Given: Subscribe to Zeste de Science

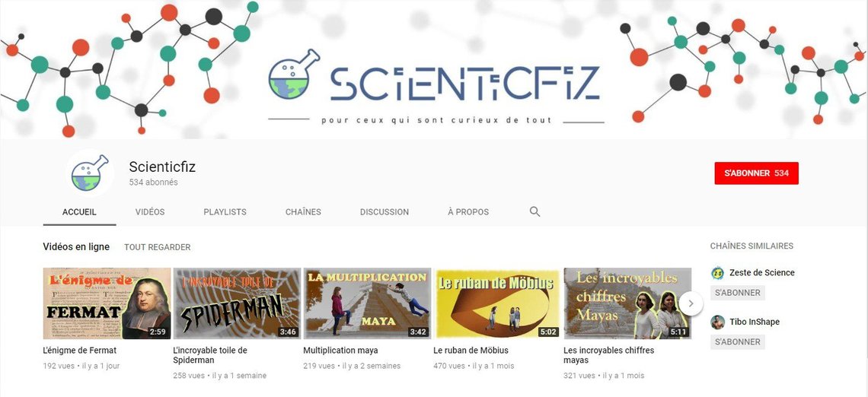Looking at the screenshot, I should pos(737,293).
